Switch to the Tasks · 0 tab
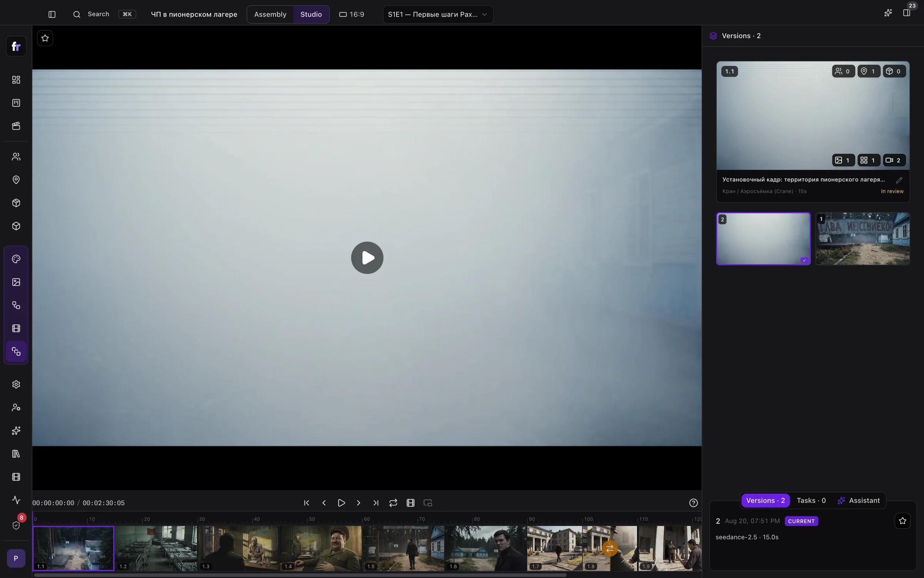This screenshot has width=924, height=578. click(x=811, y=501)
